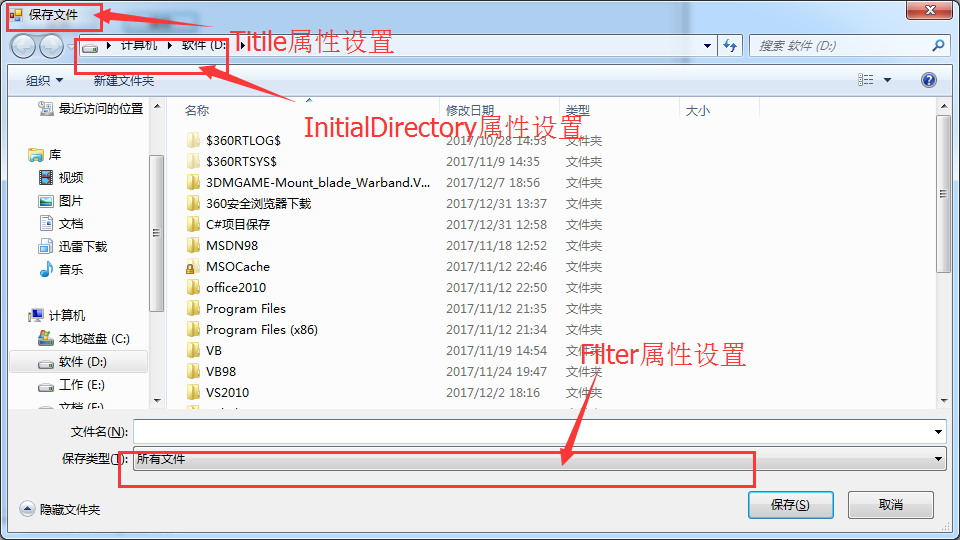Click 新建文件夹 in the toolbar
This screenshot has height=540, width=960.
coord(124,81)
